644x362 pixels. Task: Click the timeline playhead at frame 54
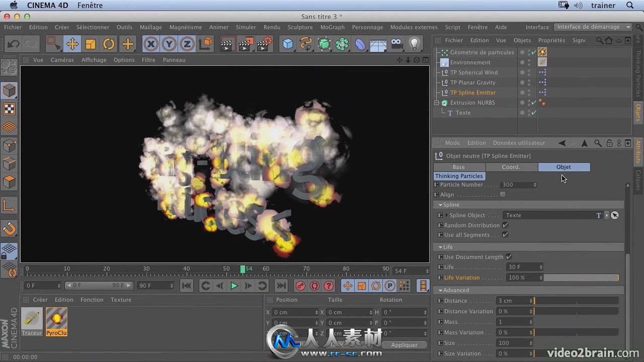(x=243, y=269)
